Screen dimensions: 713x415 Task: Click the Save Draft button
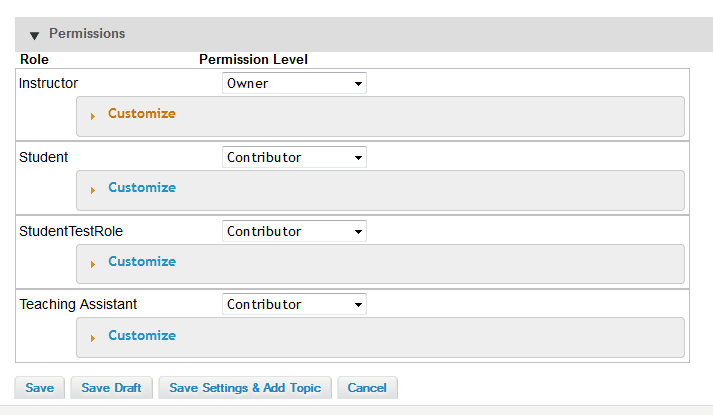tap(111, 388)
